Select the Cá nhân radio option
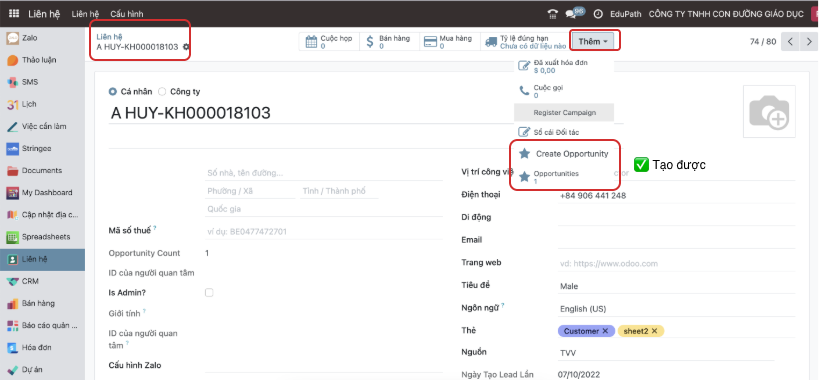 tap(112, 92)
